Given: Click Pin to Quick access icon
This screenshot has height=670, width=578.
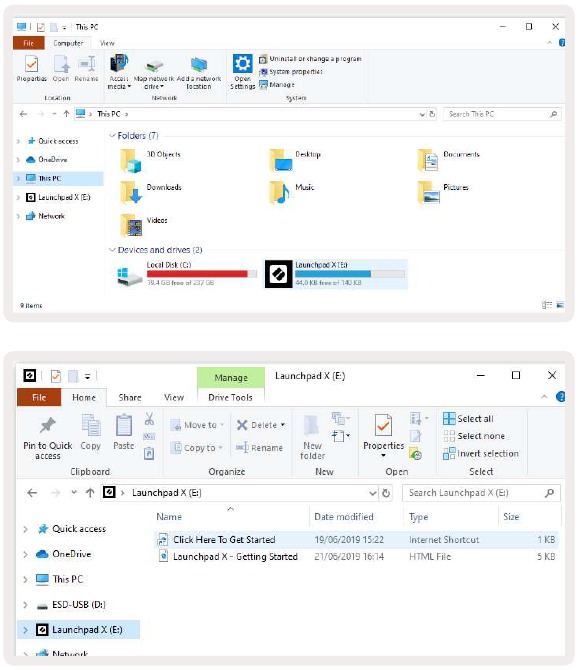Looking at the screenshot, I should tap(48, 424).
